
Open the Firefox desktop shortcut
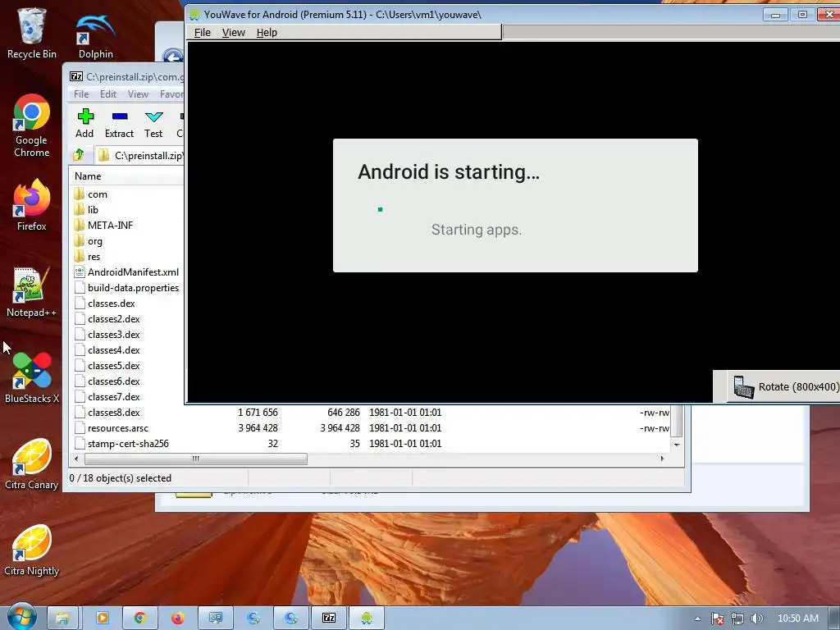click(32, 205)
